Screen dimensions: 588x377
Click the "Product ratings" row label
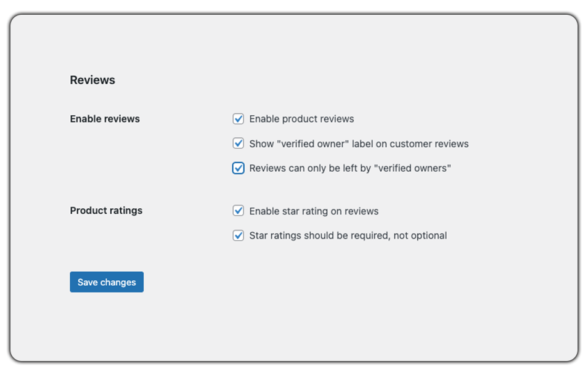click(106, 211)
